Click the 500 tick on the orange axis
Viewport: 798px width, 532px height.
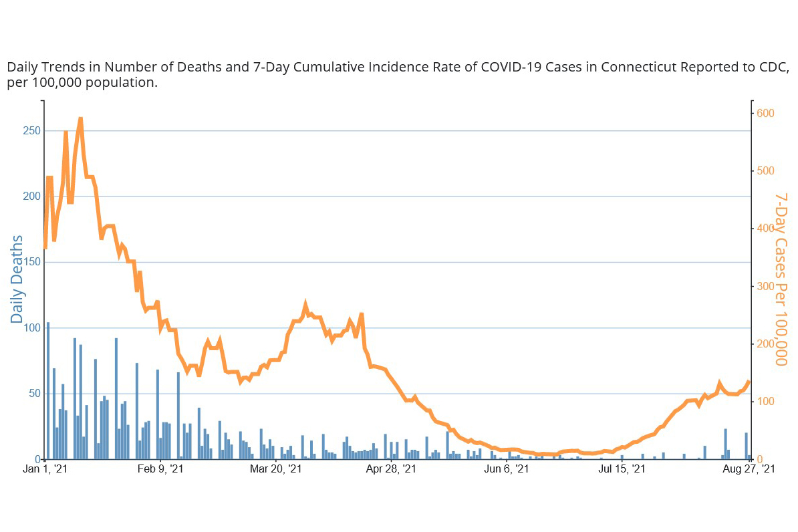pos(765,171)
